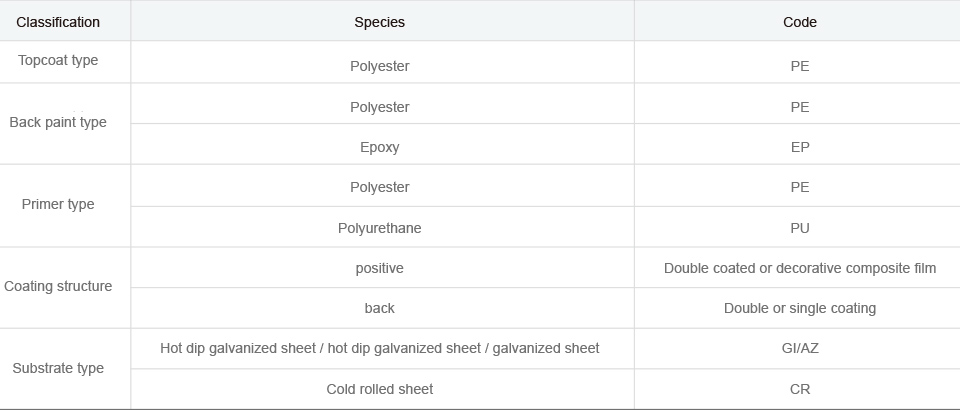960x410 pixels.
Task: Click the Classification column header
Action: pyautogui.click(x=58, y=22)
